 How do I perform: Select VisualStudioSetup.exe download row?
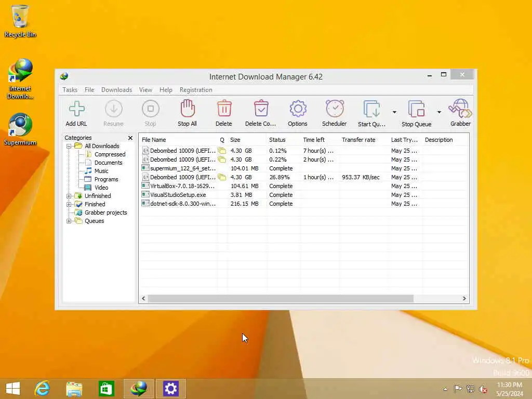point(303,195)
